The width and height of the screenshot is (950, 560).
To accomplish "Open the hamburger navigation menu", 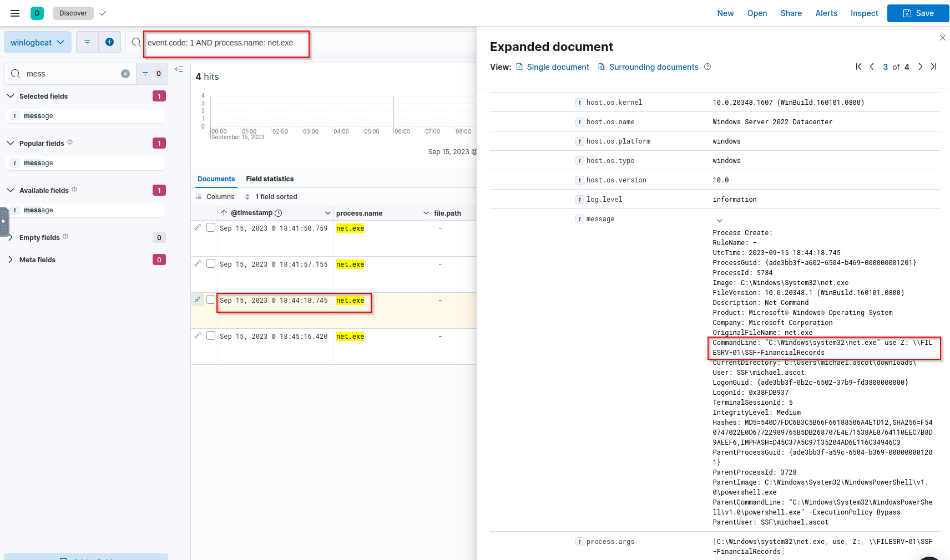I will point(15,13).
